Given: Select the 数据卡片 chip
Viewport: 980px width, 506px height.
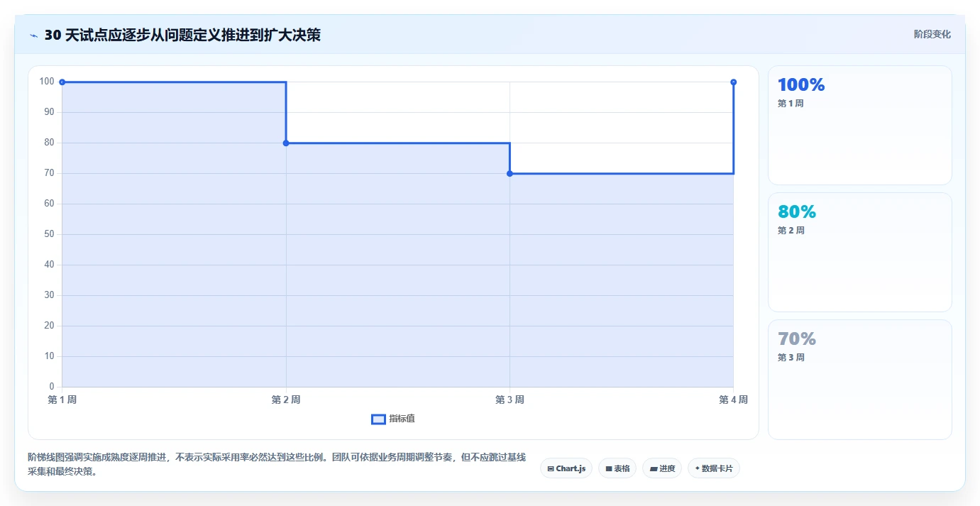Looking at the screenshot, I should click(714, 468).
